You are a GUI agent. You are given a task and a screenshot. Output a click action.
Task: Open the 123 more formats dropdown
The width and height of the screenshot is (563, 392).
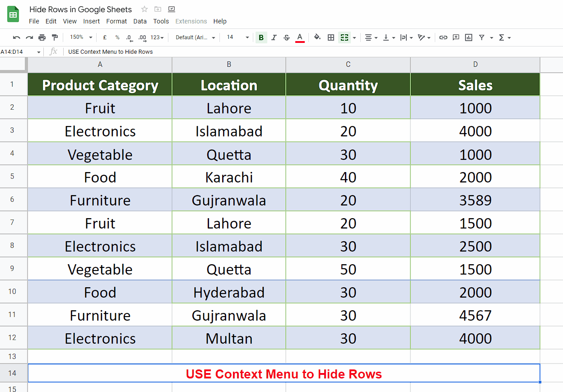(157, 37)
